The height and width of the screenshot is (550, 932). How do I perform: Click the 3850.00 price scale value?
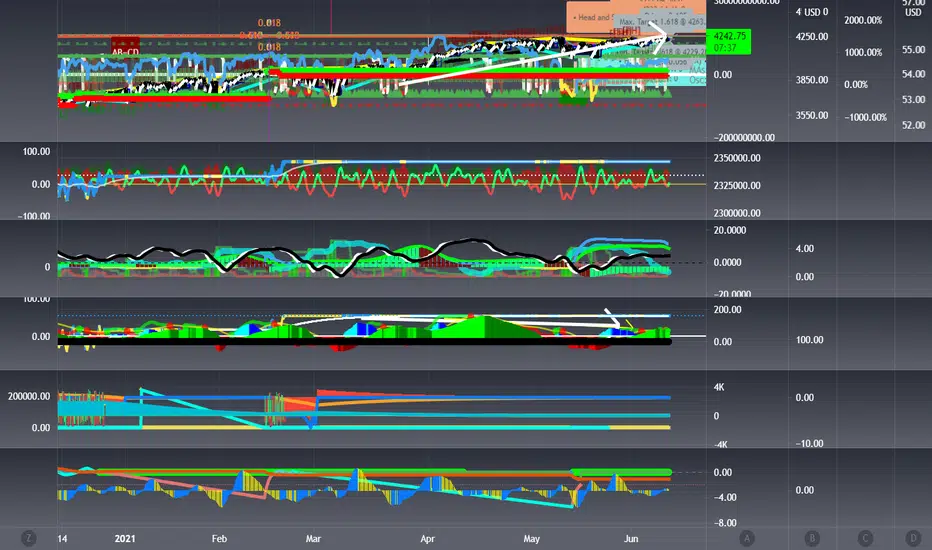(x=812, y=80)
